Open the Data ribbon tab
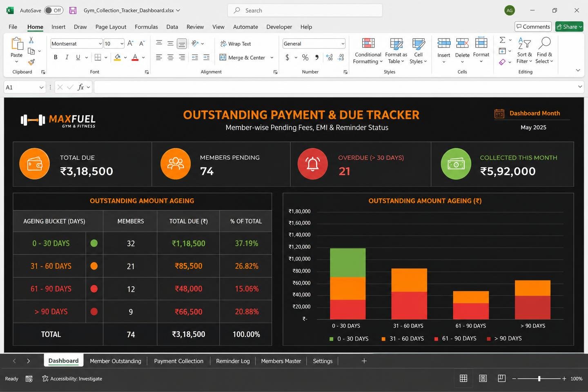Image resolution: width=588 pixels, height=392 pixels. pyautogui.click(x=172, y=27)
